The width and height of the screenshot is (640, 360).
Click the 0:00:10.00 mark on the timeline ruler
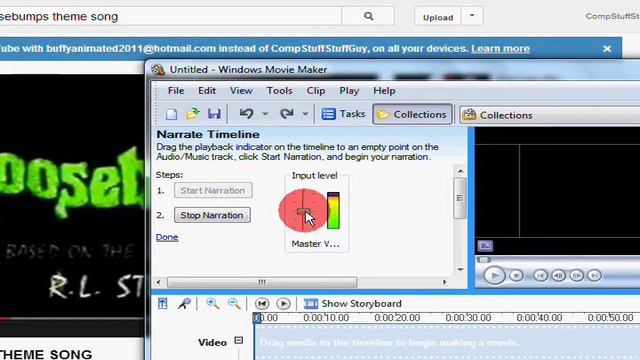pos(326,318)
